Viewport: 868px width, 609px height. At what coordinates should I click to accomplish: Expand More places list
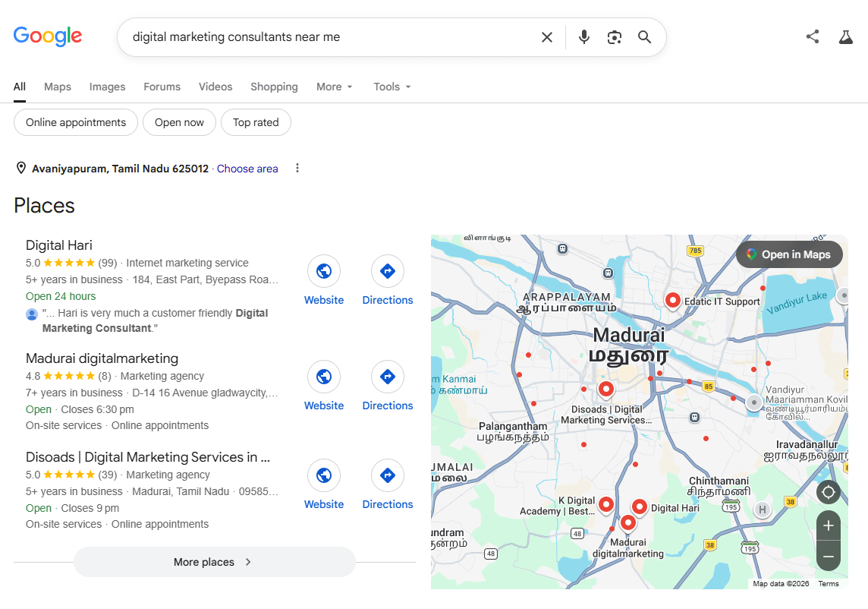[214, 562]
